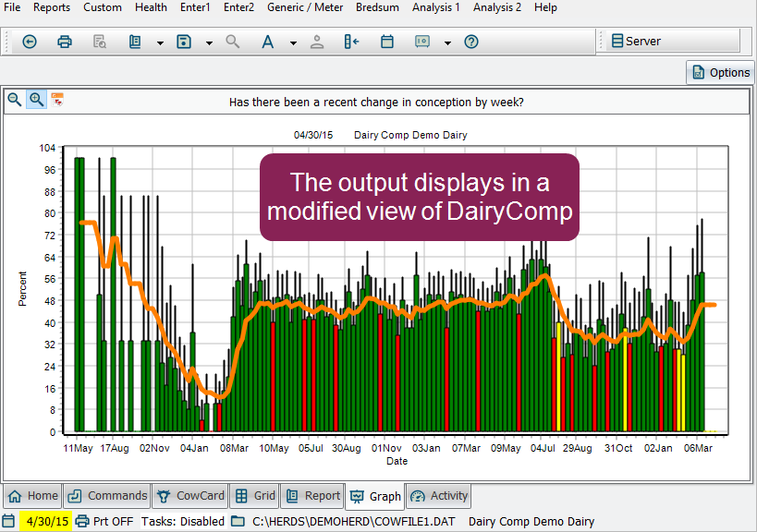Click the herd file path C:\HERDS\DEMOHERD\COWFILE1.DAT
Screen dimensions: 757x532
[x=355, y=521]
